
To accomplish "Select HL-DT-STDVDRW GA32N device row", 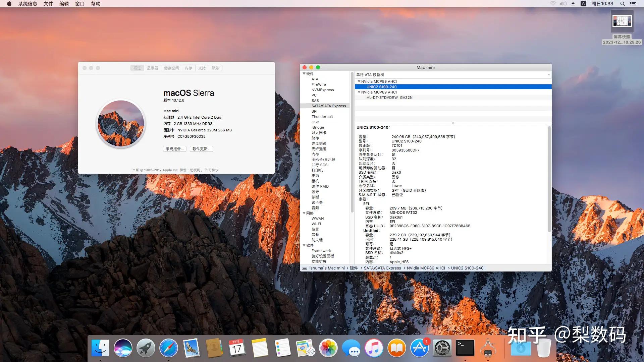I will tap(453, 98).
